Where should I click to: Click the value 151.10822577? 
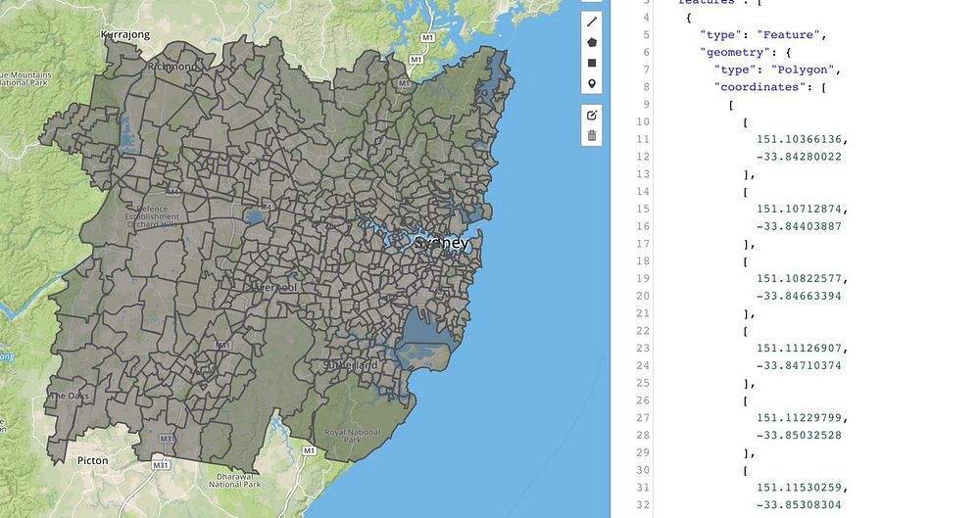[x=800, y=279]
